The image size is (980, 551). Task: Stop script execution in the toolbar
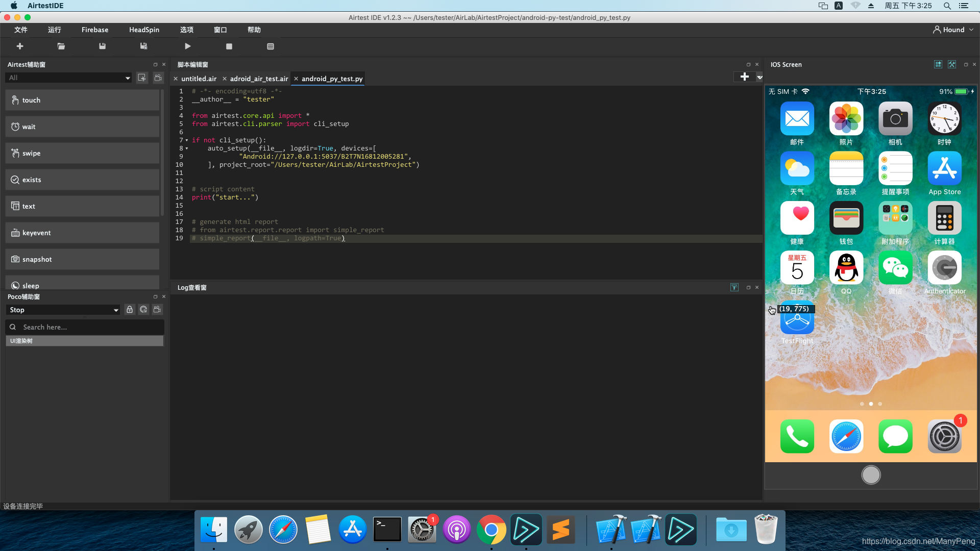click(x=229, y=46)
